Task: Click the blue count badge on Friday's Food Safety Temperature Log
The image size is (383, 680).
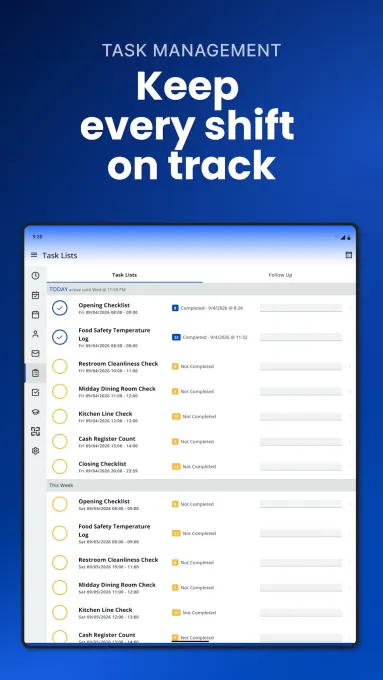Action: pyautogui.click(x=176, y=337)
